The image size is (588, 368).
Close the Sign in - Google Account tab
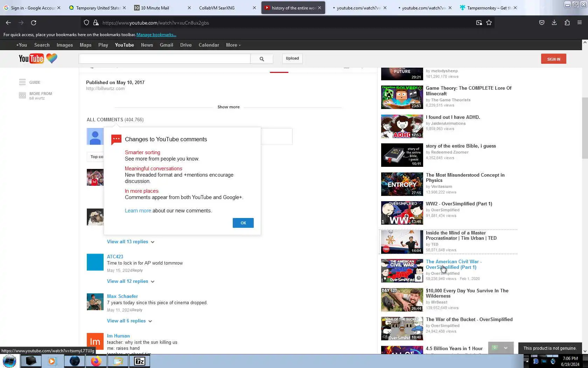coord(59,8)
